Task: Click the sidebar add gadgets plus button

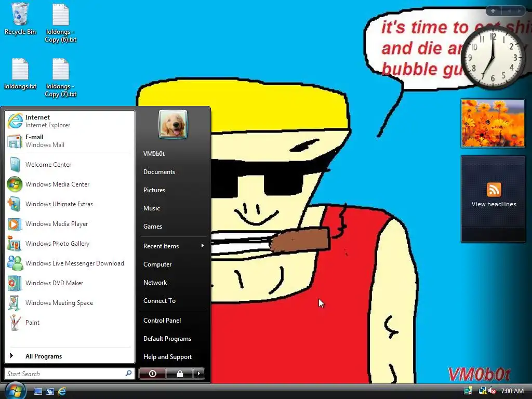Action: [493, 11]
